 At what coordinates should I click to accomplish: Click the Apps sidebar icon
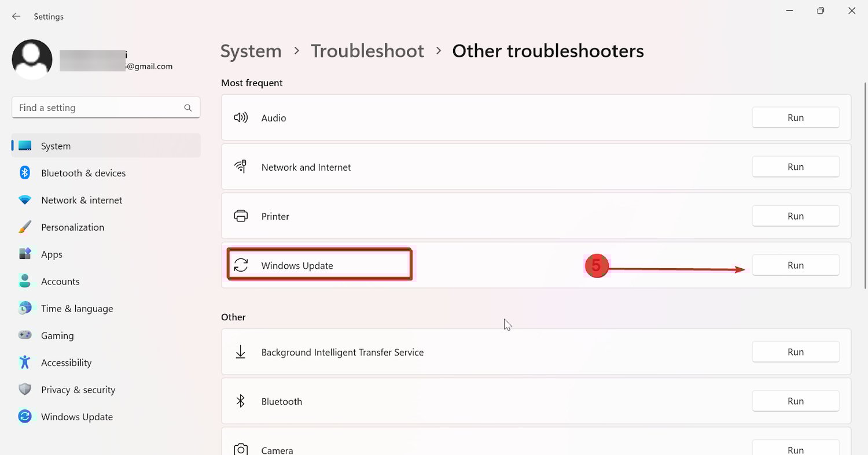[x=25, y=254]
